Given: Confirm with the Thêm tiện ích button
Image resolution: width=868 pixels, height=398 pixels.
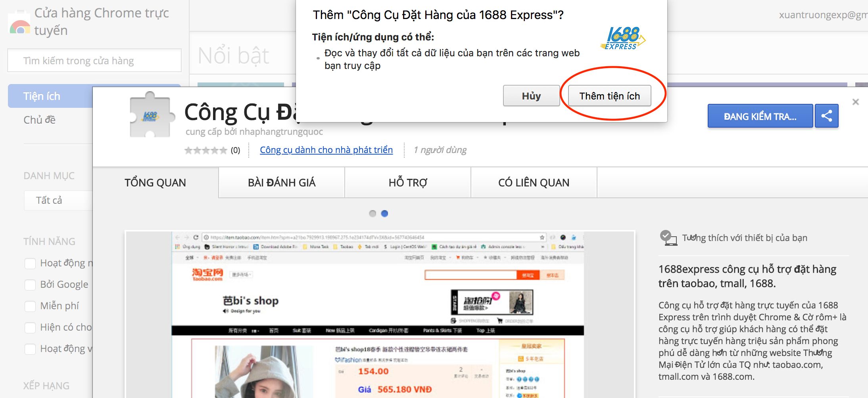Looking at the screenshot, I should point(609,96).
